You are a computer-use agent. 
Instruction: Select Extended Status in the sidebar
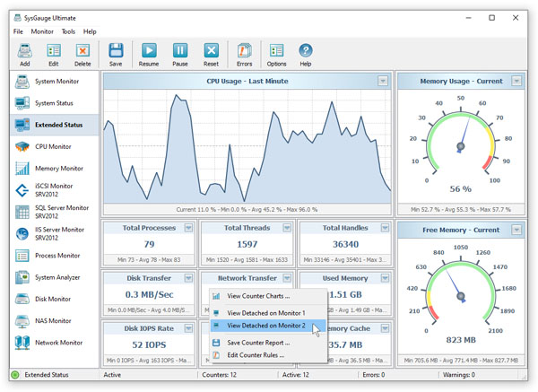coord(54,125)
